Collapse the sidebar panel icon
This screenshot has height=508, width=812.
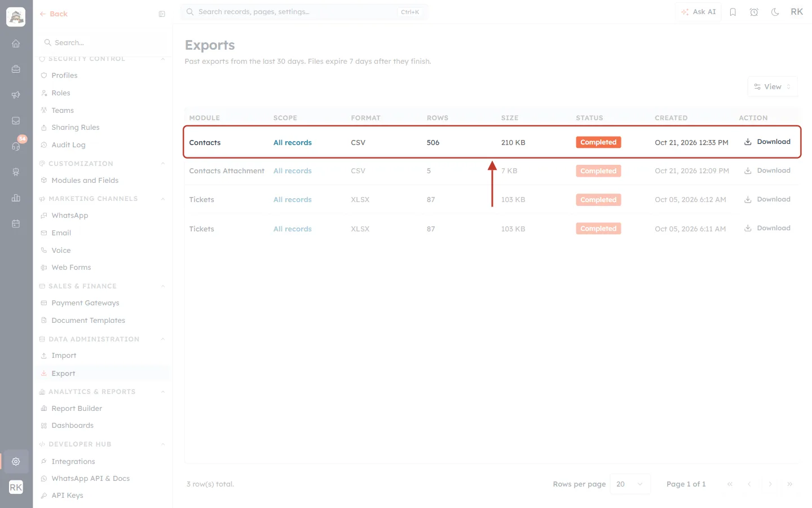(162, 14)
